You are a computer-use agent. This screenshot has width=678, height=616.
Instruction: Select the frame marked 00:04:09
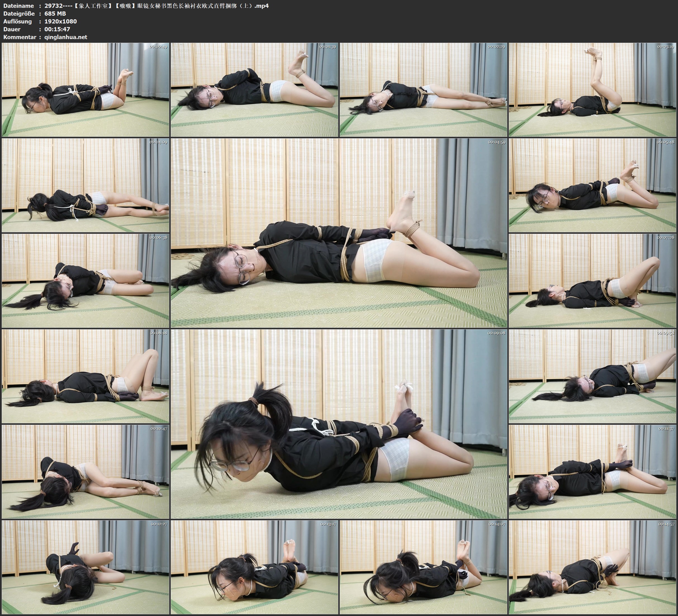pyautogui.click(x=85, y=185)
